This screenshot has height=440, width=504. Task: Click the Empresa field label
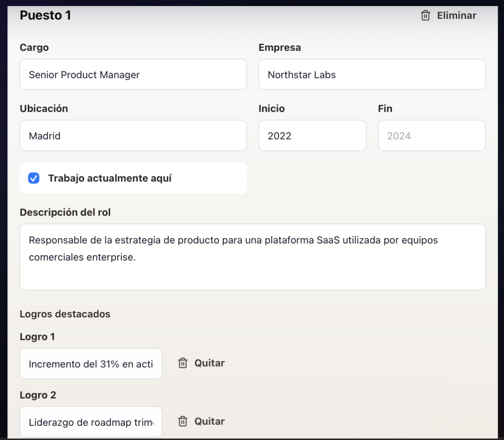click(x=280, y=47)
